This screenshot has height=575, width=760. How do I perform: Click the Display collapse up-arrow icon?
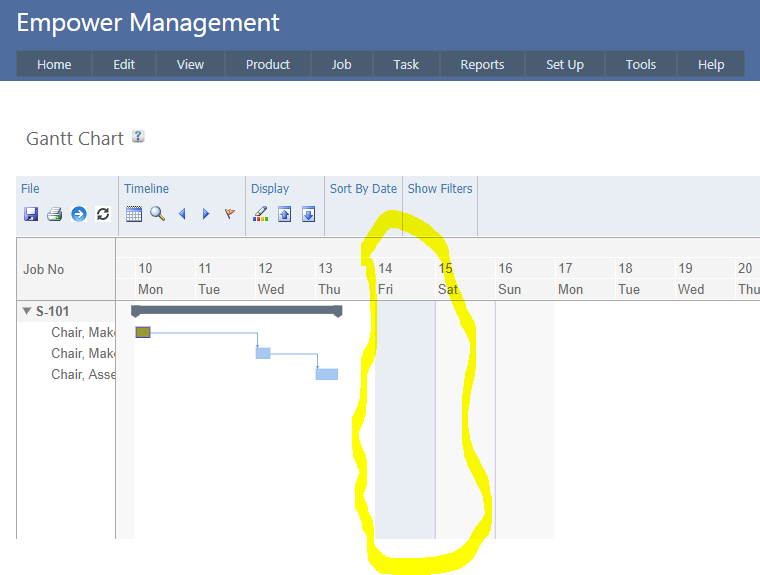285,214
